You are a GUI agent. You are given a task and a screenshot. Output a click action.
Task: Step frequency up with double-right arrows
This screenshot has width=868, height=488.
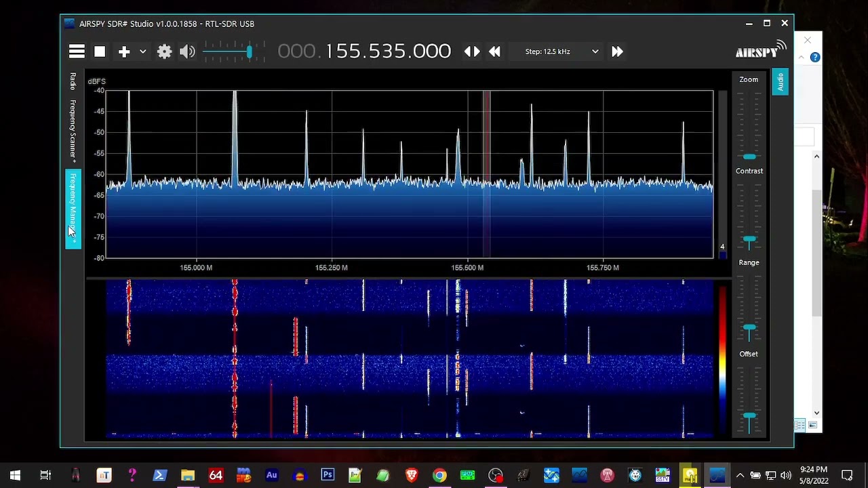(x=617, y=52)
